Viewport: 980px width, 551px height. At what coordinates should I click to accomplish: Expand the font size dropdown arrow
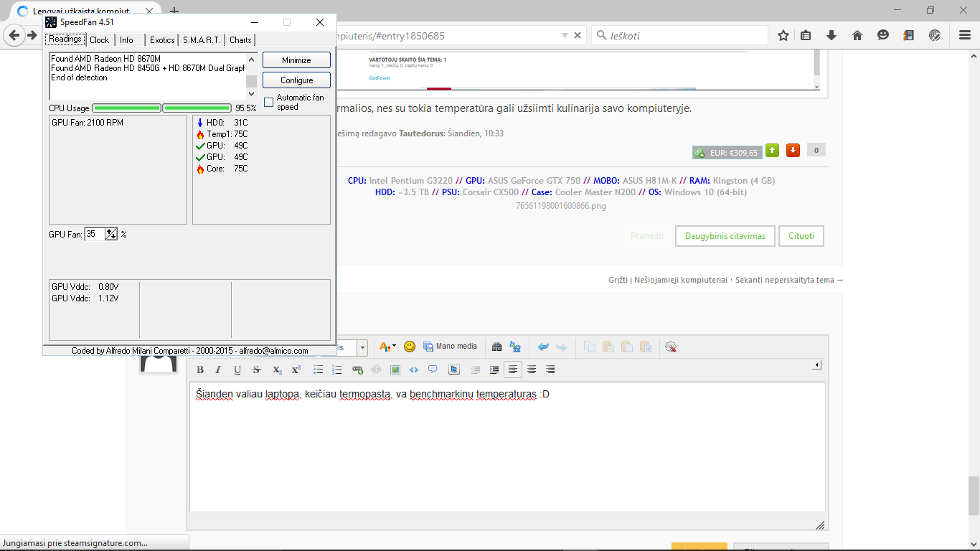click(x=362, y=347)
